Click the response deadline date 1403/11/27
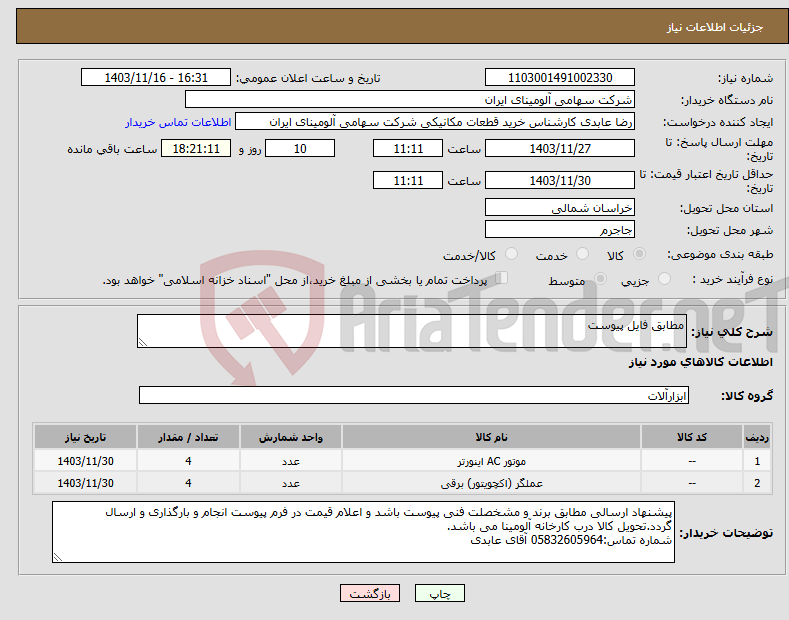The height and width of the screenshot is (620, 789). click(x=560, y=148)
